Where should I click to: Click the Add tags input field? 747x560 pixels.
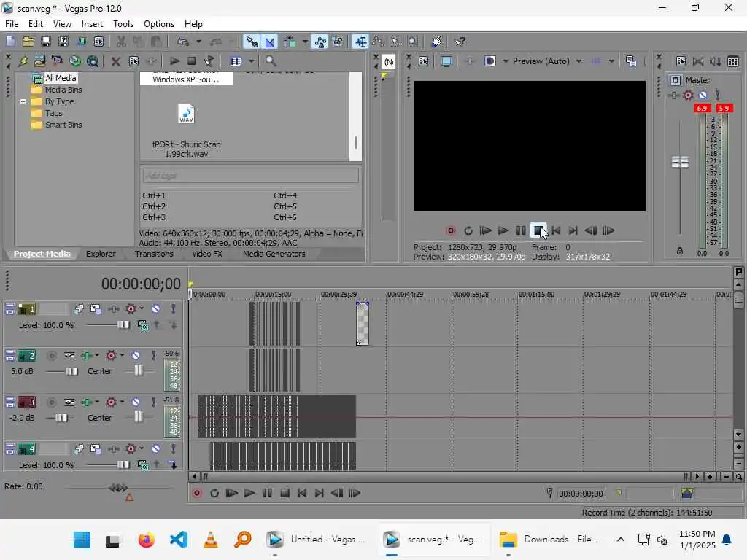tap(251, 175)
